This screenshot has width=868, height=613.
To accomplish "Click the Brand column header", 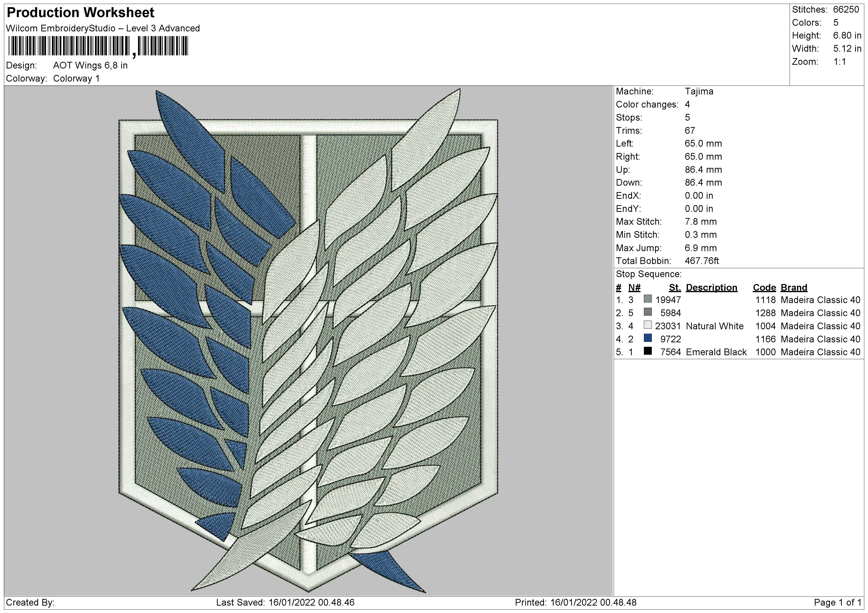I will point(794,288).
